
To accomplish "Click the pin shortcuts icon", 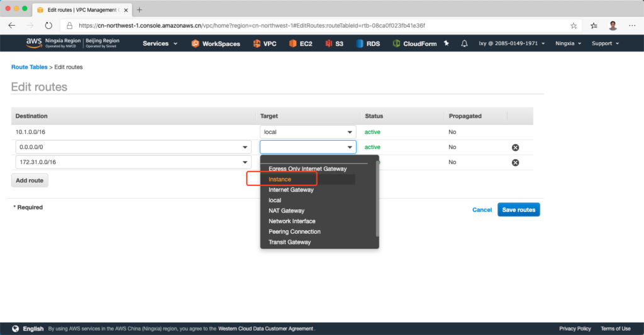I will [447, 43].
